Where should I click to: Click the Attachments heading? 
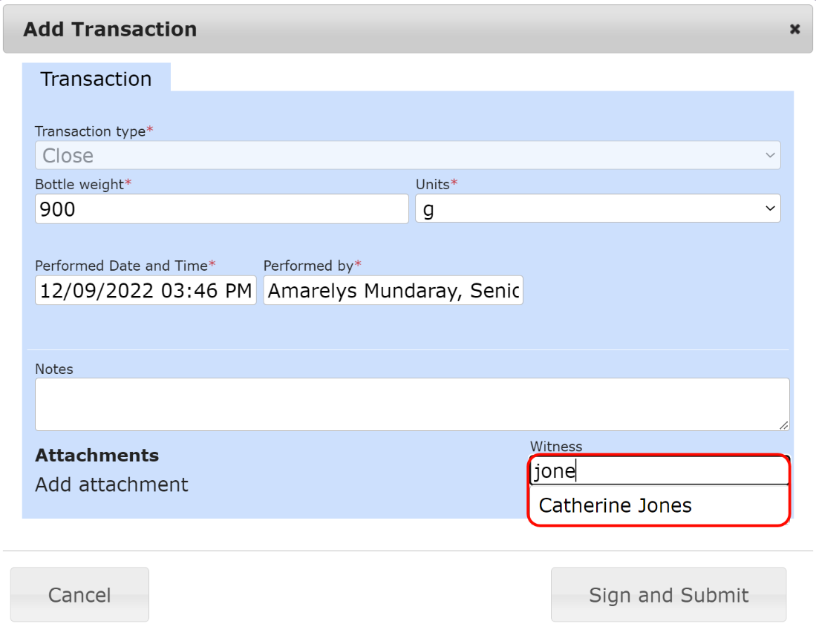(97, 456)
